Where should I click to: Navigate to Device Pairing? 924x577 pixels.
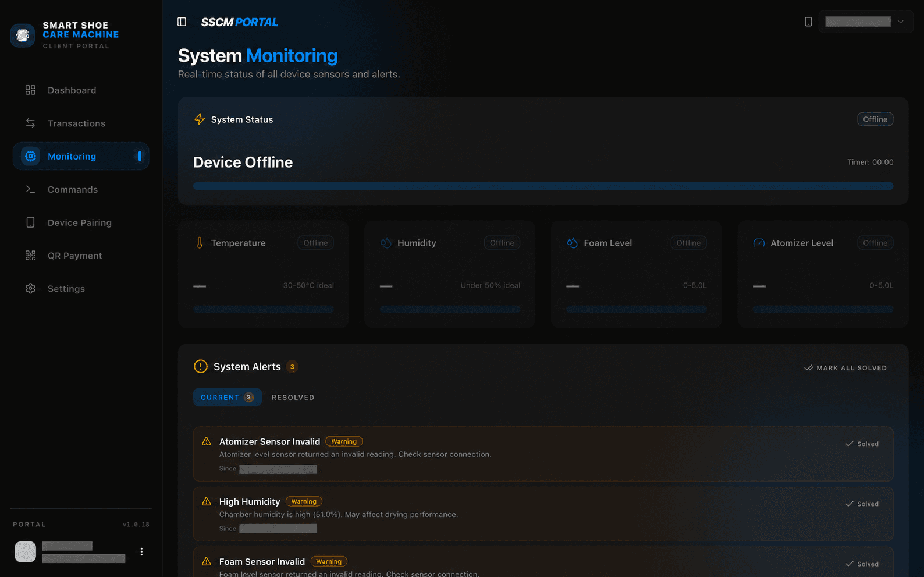coord(81,222)
